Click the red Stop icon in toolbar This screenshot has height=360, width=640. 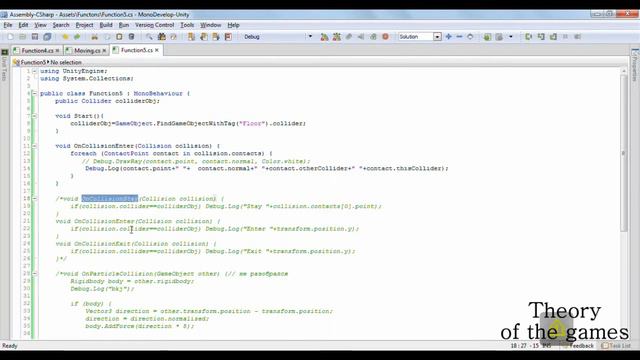click(385, 37)
